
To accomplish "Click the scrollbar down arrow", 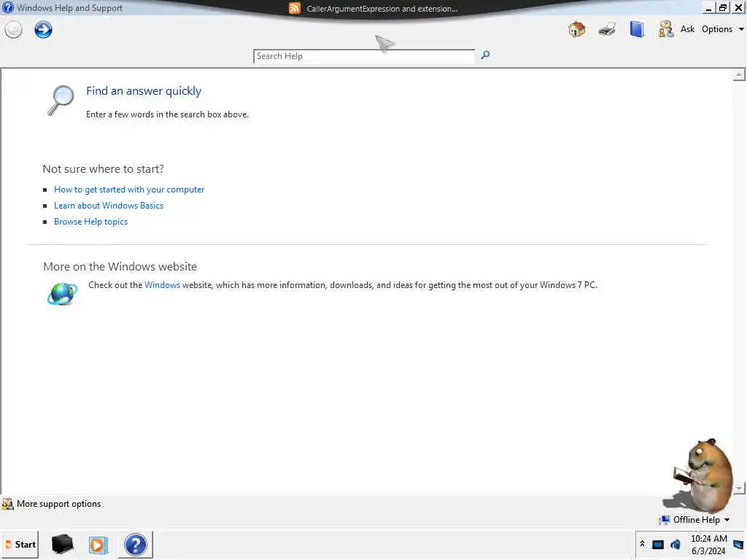I will (739, 488).
